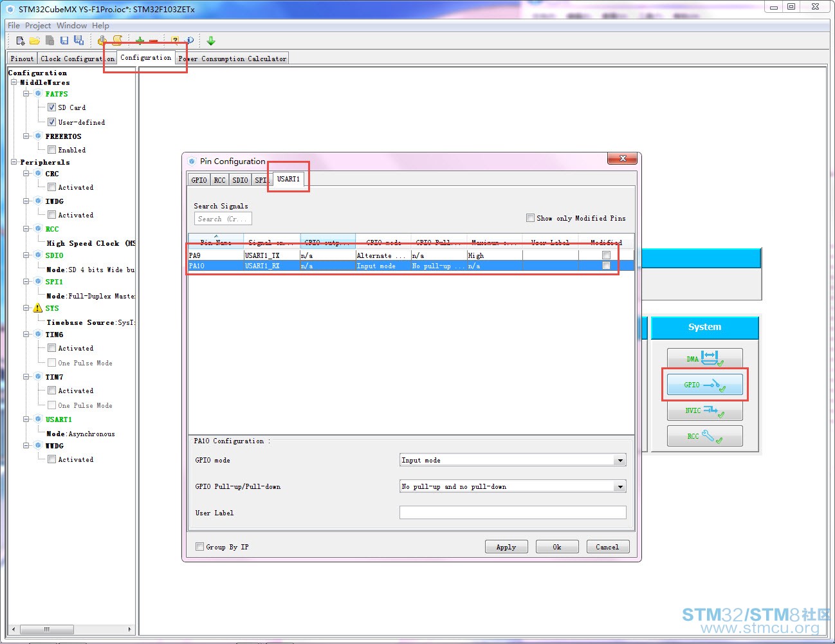Select the GPIO tab in Pin Configuration
The image size is (835, 644).
coord(199,180)
